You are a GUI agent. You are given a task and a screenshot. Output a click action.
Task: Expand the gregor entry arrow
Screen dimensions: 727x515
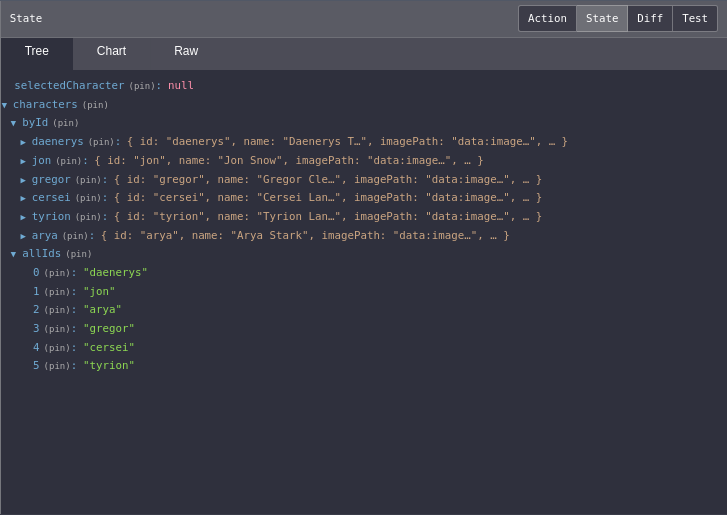[23, 180]
